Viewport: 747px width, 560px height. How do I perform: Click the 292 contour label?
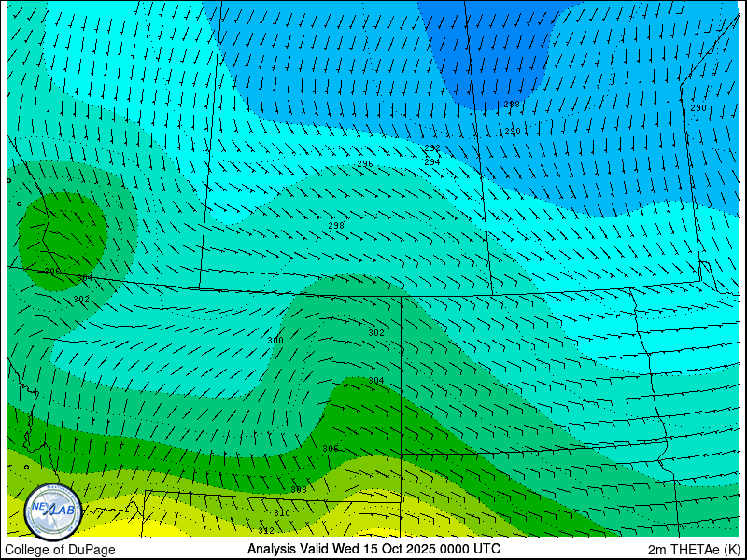pos(432,148)
